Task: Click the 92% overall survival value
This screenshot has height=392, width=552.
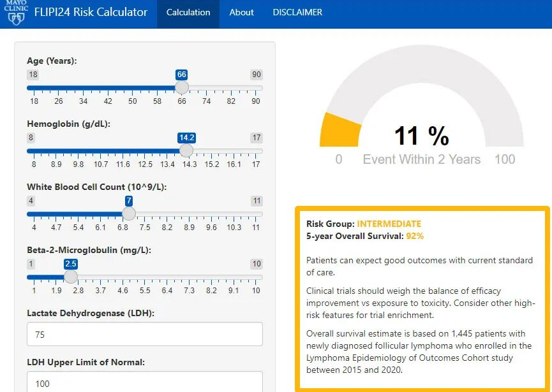Action: coord(415,236)
